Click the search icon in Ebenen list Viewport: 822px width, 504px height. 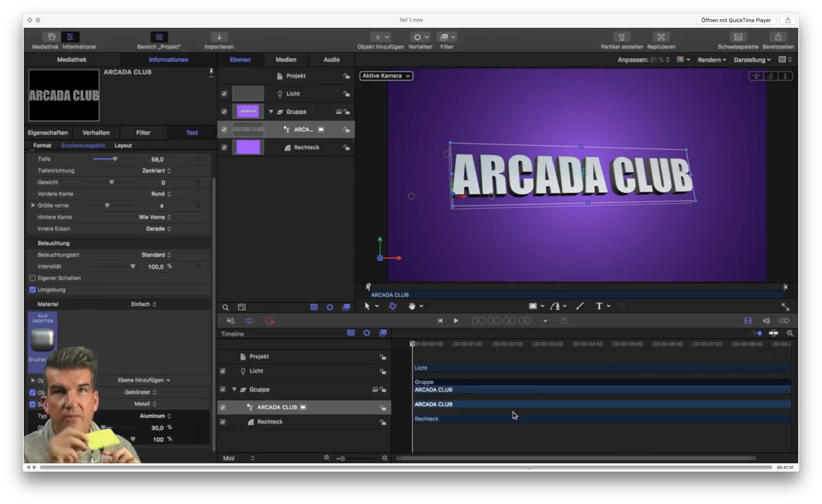(225, 307)
